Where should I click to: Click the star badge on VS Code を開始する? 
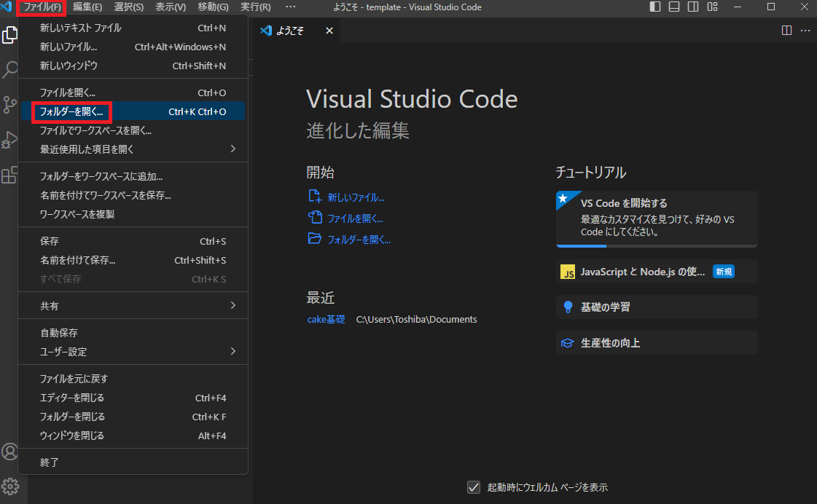point(563,198)
